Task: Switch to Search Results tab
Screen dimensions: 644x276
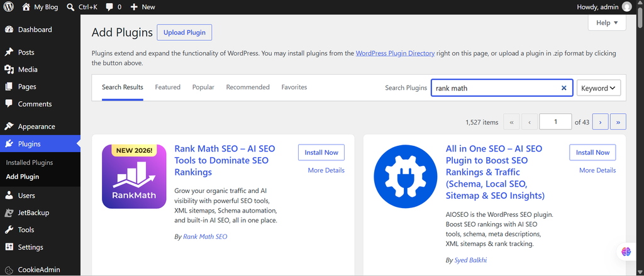Action: pyautogui.click(x=123, y=87)
